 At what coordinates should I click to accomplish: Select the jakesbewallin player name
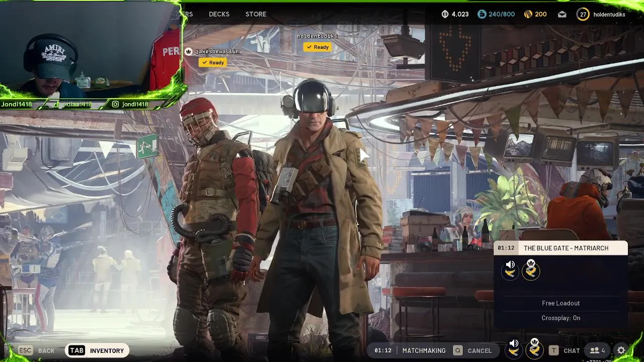tap(217, 51)
